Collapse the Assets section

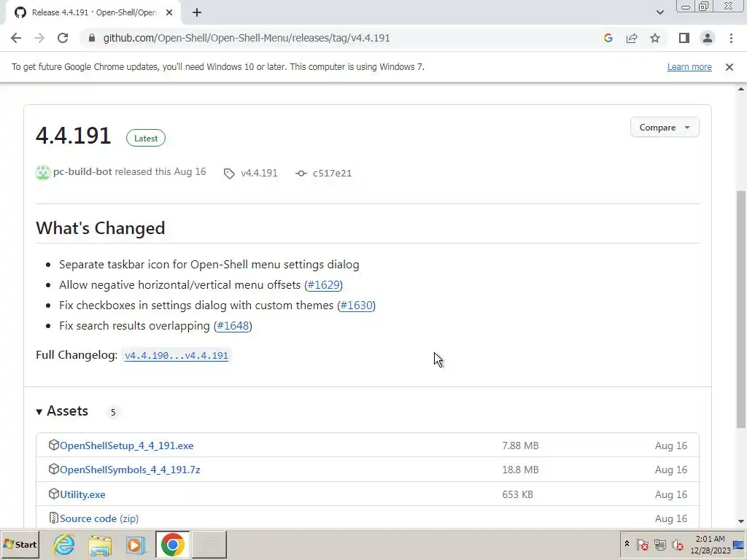coord(62,411)
